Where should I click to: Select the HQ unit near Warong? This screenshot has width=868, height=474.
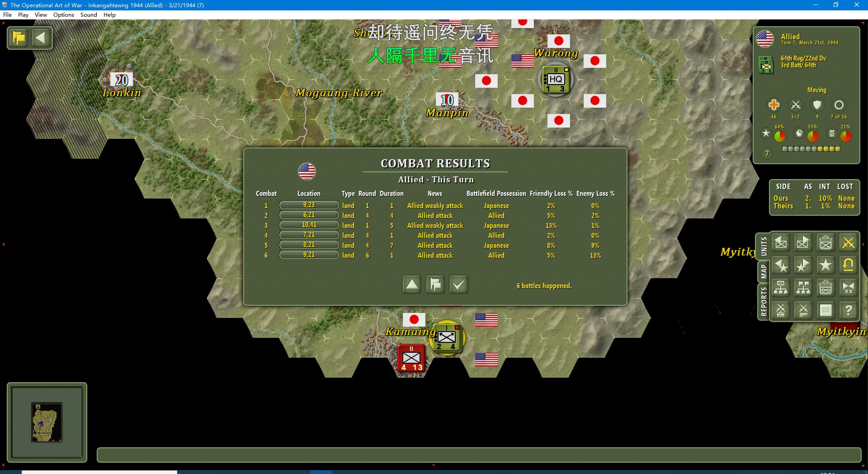(x=556, y=80)
